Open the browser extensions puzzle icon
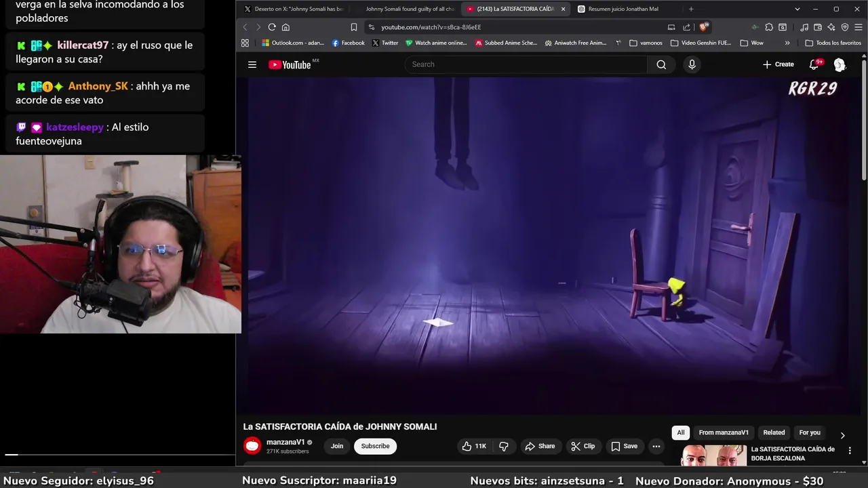 pos(769,27)
